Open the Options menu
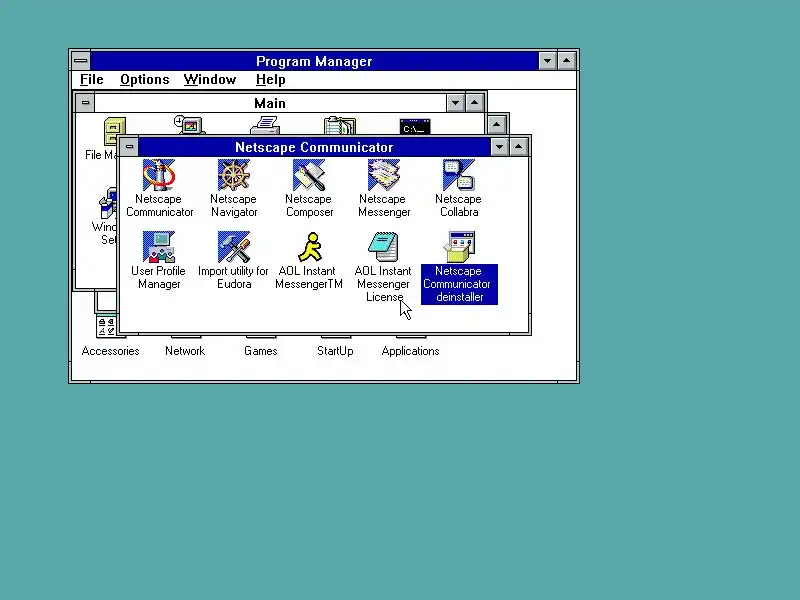This screenshot has height=600, width=800. point(144,80)
